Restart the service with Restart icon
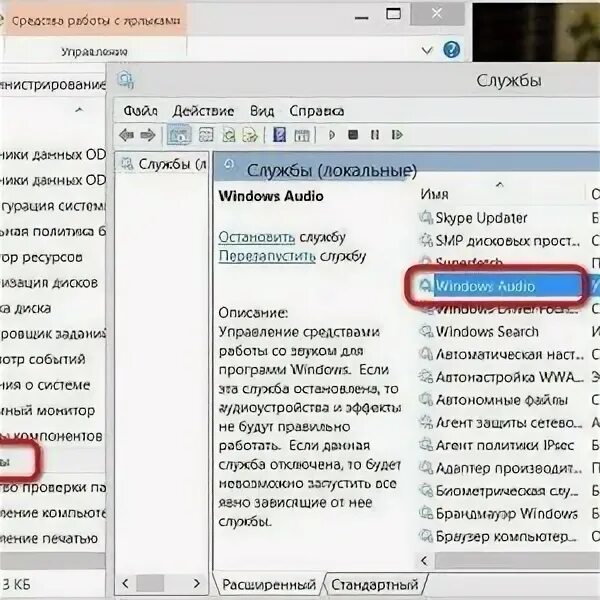The width and height of the screenshot is (600, 600). (397, 135)
